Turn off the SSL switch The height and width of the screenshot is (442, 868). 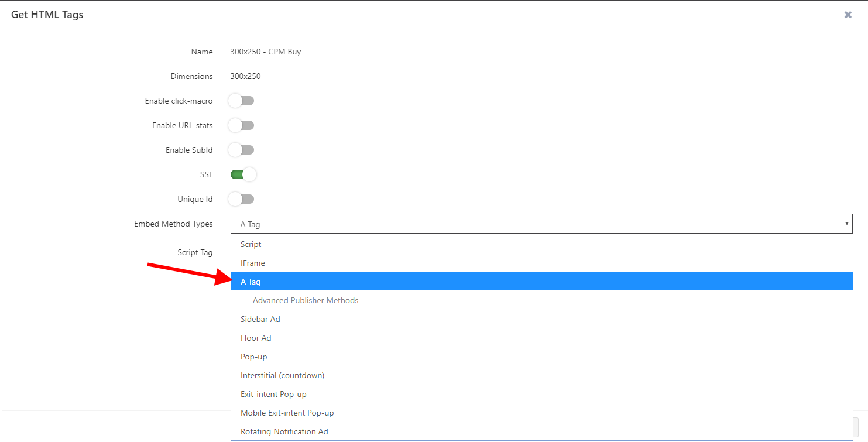(243, 174)
